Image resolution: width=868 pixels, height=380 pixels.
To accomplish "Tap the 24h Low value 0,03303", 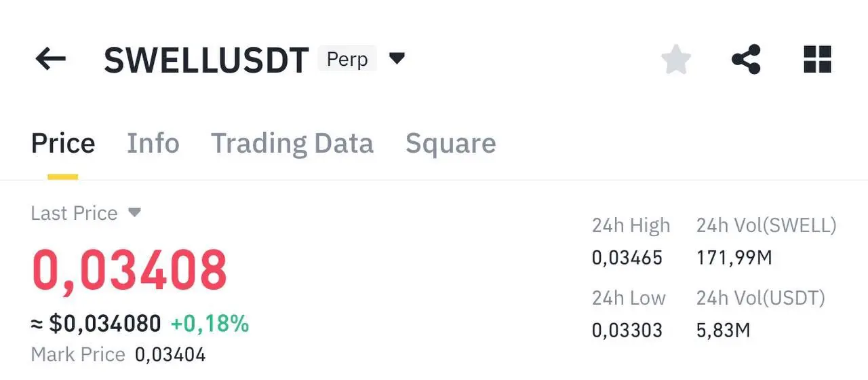I will [x=627, y=330].
